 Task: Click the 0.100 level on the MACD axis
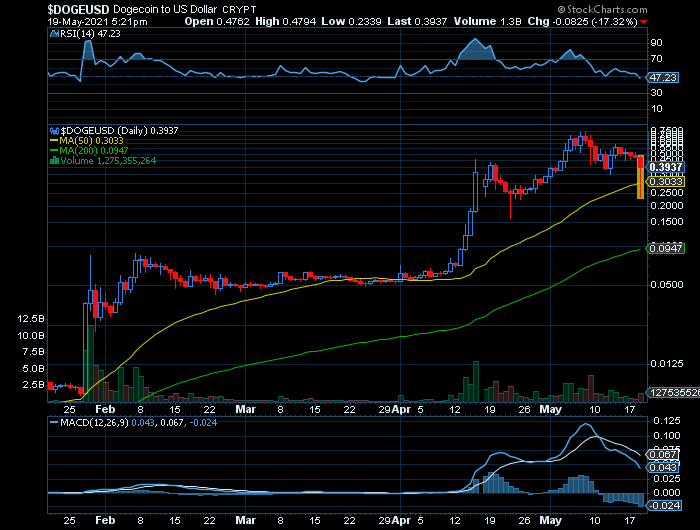click(x=667, y=436)
